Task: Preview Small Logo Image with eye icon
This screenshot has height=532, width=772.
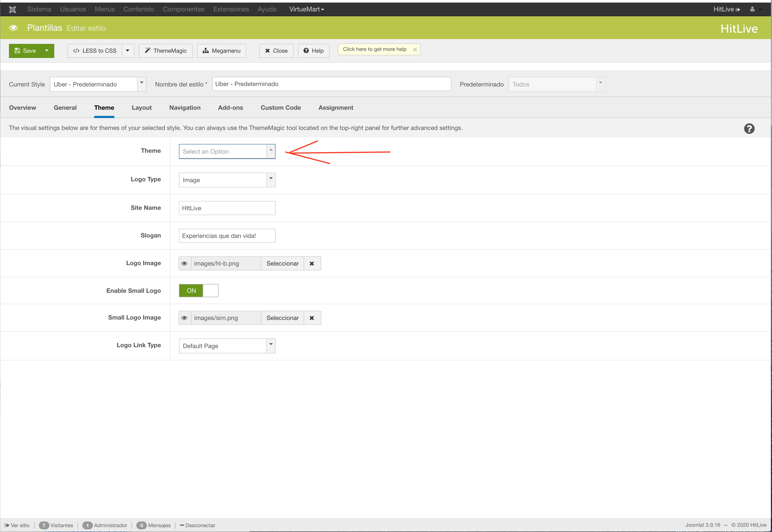Action: [184, 318]
